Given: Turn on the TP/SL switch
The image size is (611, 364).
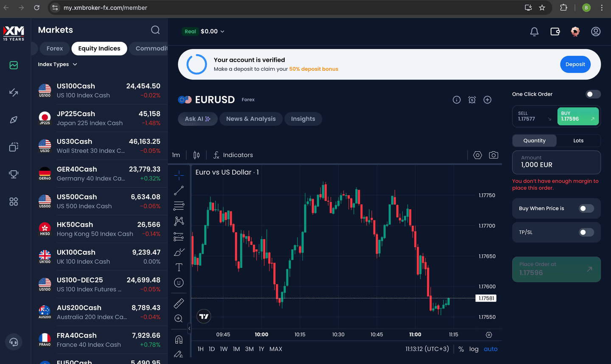Looking at the screenshot, I should (x=586, y=232).
